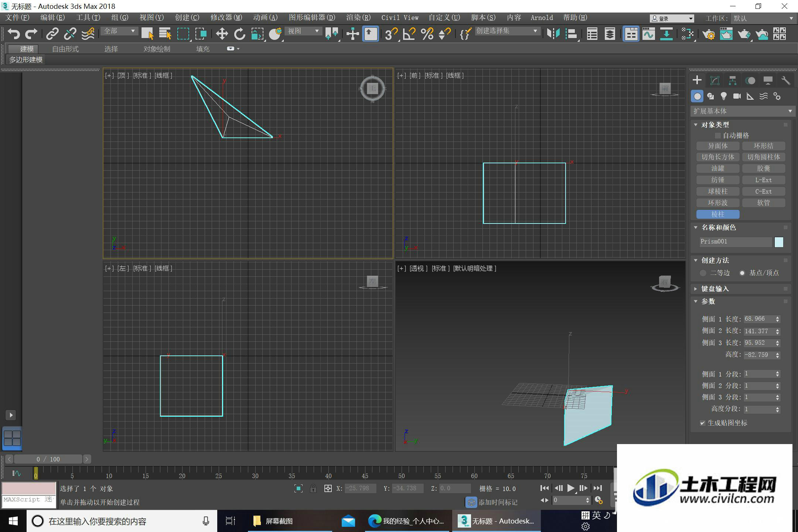The width and height of the screenshot is (798, 532).
Task: Choose the Rectangular Selection Region tool
Action: click(x=183, y=34)
